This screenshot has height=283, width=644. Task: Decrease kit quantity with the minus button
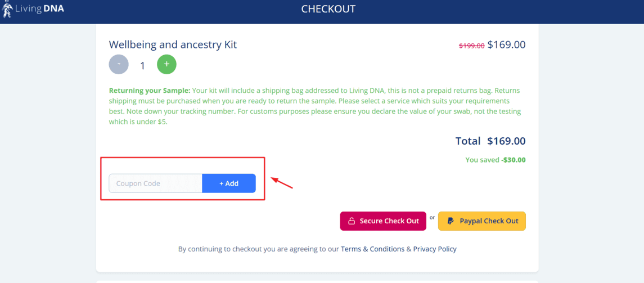[119, 65]
